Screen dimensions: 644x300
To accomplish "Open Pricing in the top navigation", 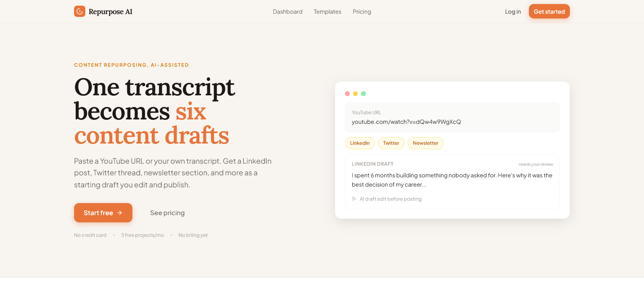I will (362, 12).
